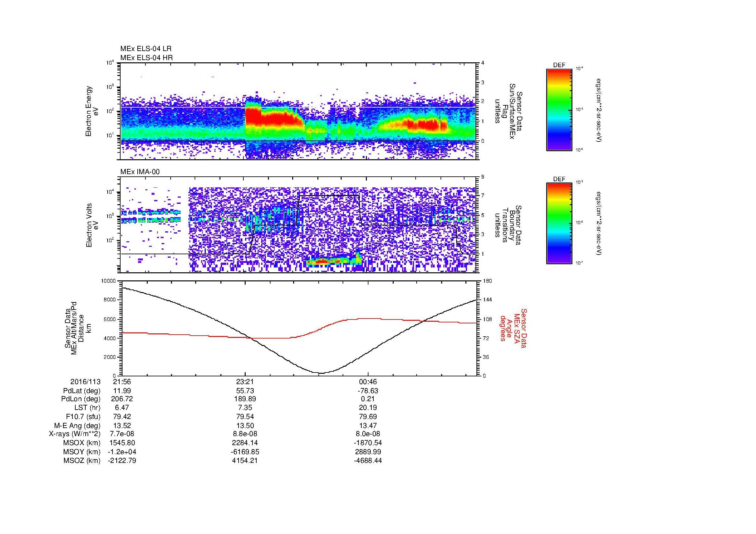The image size is (756, 534).
Task: Click the SZA axis tick '180'
Action: [x=488, y=281]
